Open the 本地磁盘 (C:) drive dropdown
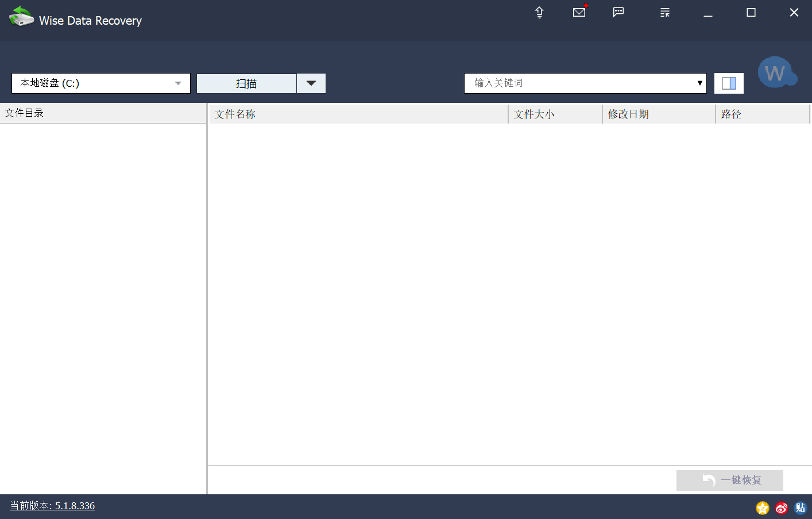Image resolution: width=812 pixels, height=519 pixels. click(101, 83)
